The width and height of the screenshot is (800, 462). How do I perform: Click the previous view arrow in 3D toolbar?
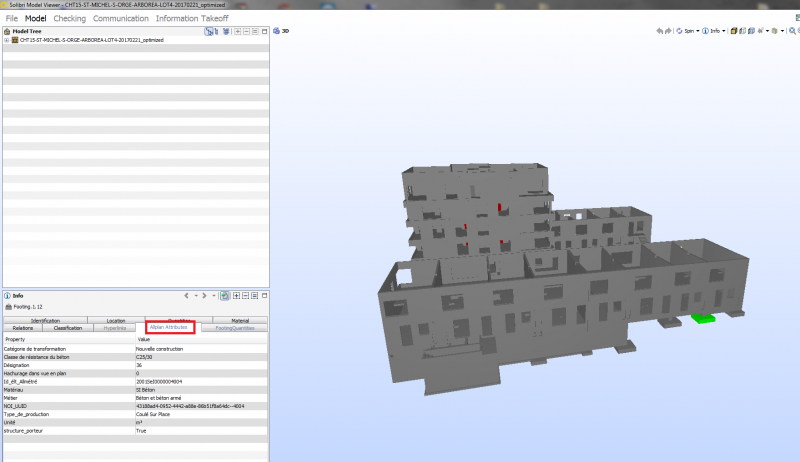click(x=660, y=31)
